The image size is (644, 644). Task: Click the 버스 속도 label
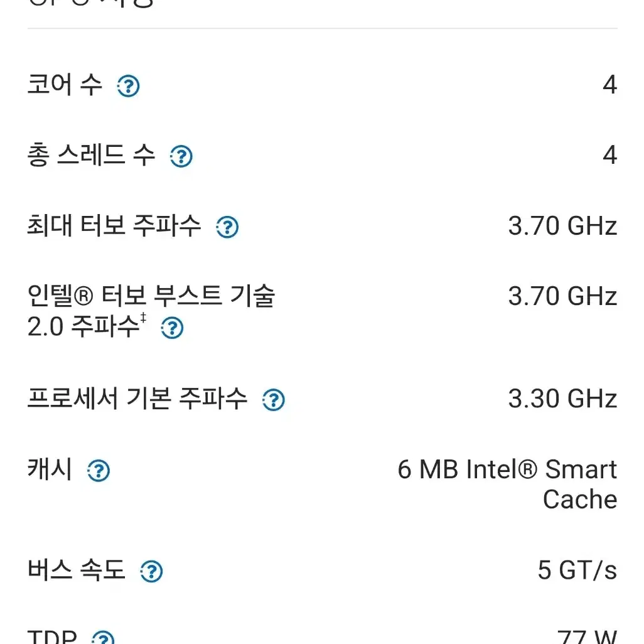(x=77, y=569)
